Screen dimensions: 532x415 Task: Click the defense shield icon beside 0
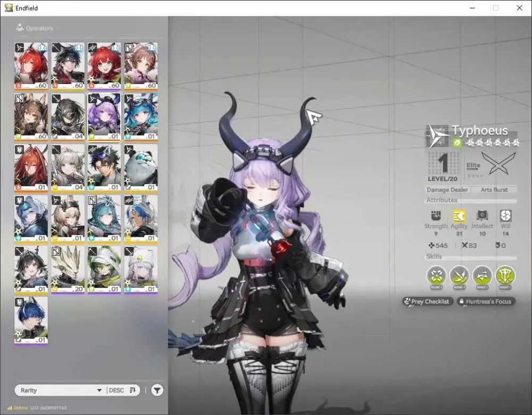(x=497, y=245)
